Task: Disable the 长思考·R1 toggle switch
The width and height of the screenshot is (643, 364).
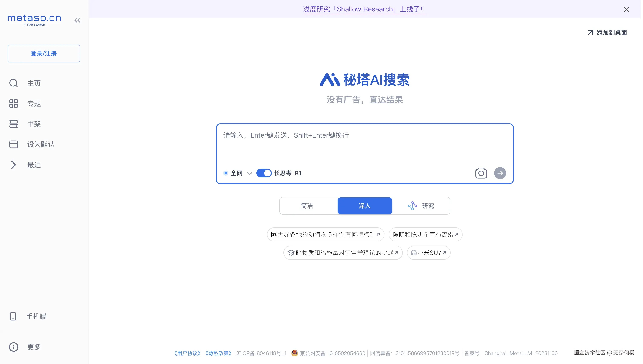Action: point(265,173)
